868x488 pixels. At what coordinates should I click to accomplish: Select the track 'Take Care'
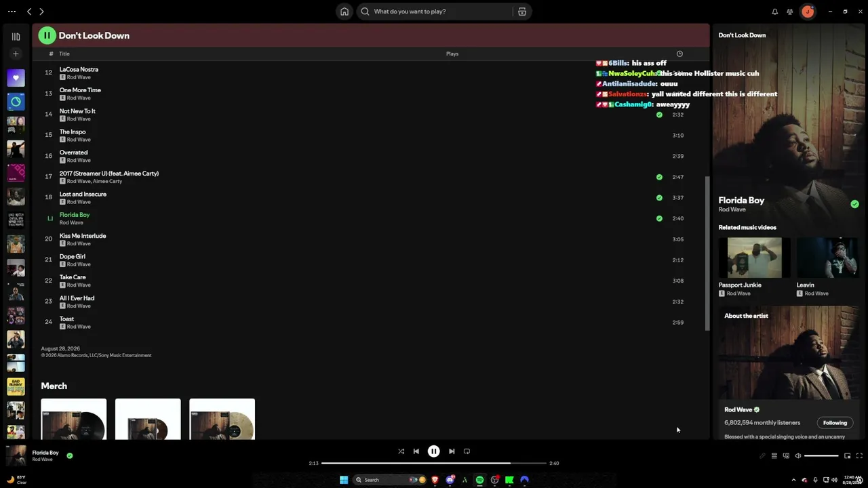[x=73, y=277]
